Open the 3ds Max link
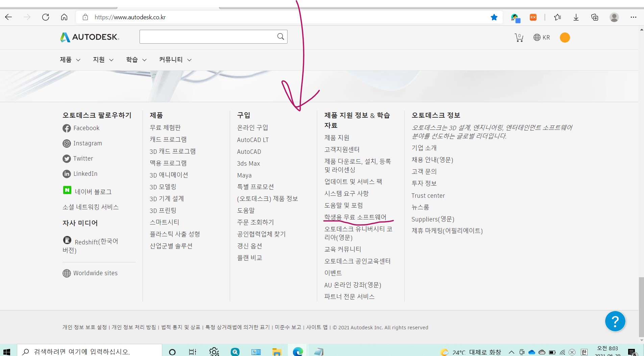Screen dimensions: 644x356 click(x=249, y=164)
